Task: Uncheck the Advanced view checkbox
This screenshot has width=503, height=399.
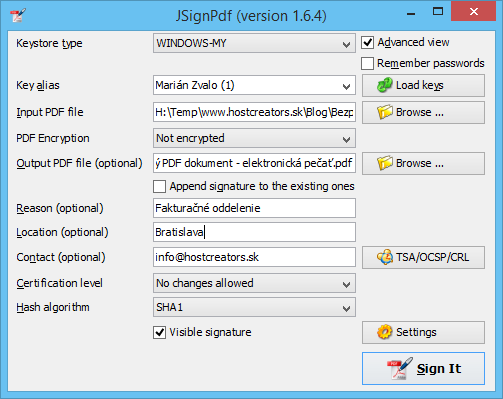Action: pos(367,43)
